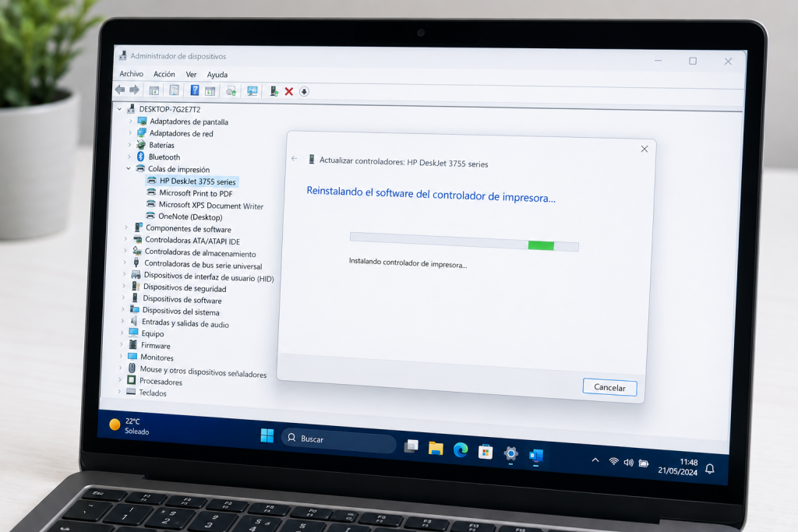Screen dimensions: 798x532
Task: Select the Equipo category
Action: [153, 333]
